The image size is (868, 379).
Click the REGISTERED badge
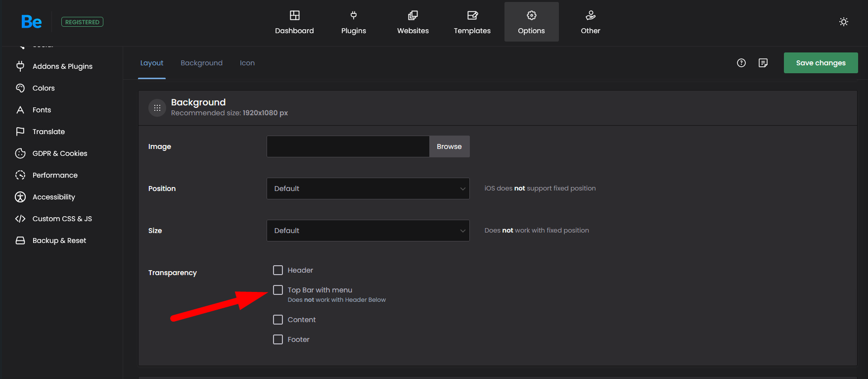click(82, 22)
